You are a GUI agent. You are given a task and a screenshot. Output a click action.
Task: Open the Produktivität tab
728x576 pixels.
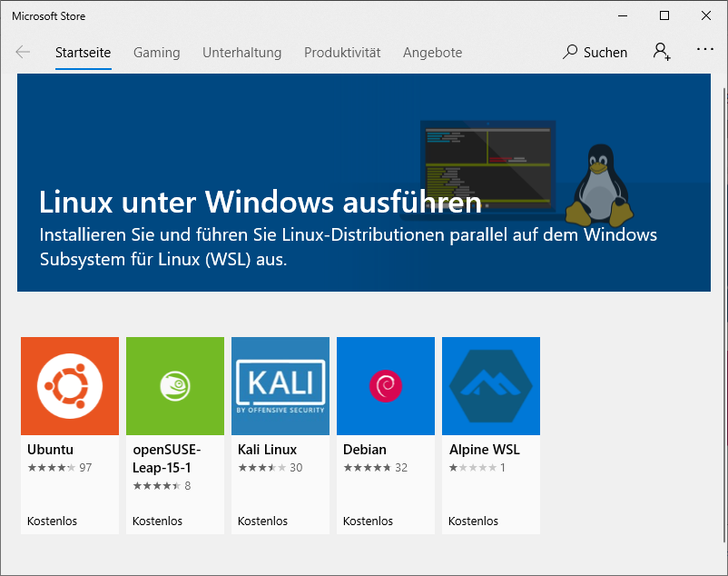coord(342,53)
